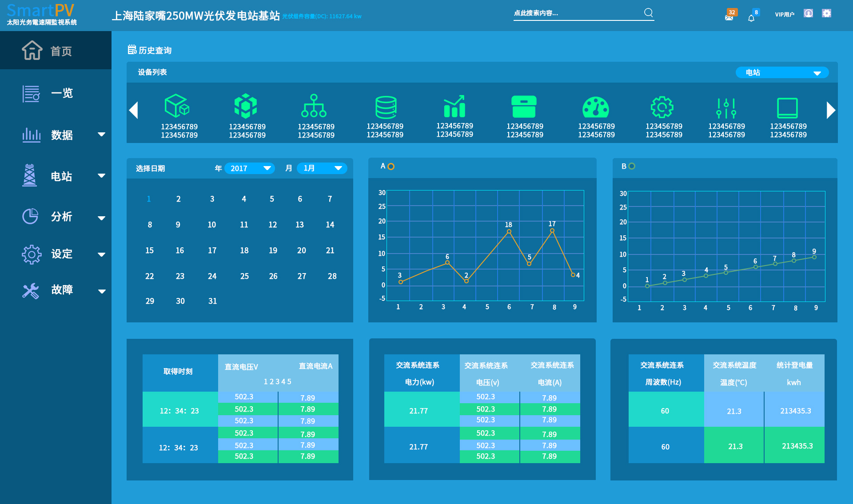Open the 电站 station dropdown
The image size is (853, 504).
[782, 72]
